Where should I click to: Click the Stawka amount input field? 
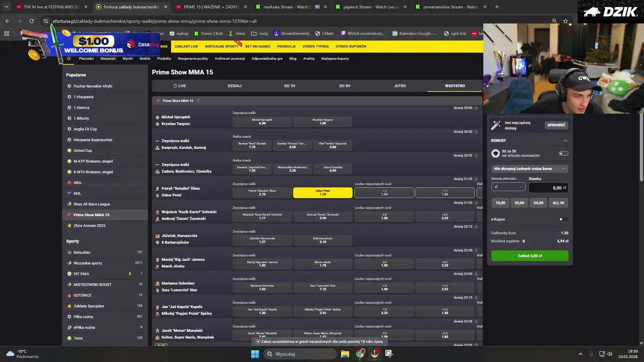(x=548, y=188)
